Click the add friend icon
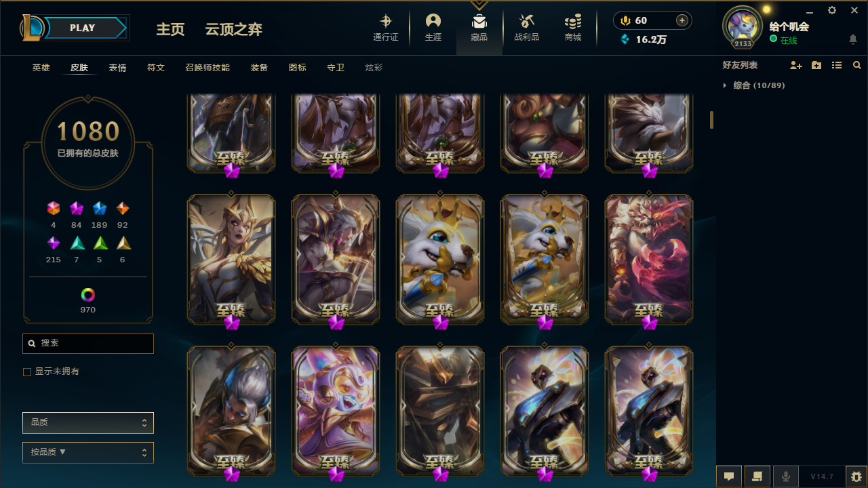The height and width of the screenshot is (488, 868). click(x=796, y=65)
